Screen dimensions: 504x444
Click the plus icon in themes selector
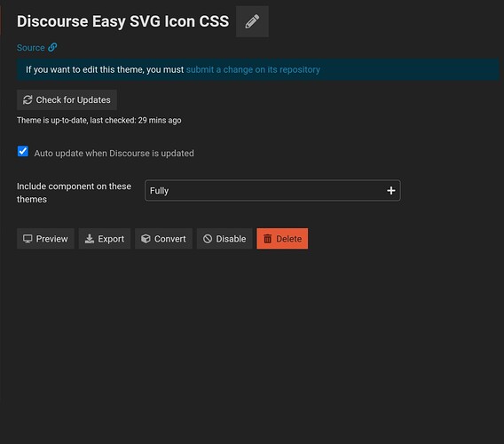click(x=390, y=190)
